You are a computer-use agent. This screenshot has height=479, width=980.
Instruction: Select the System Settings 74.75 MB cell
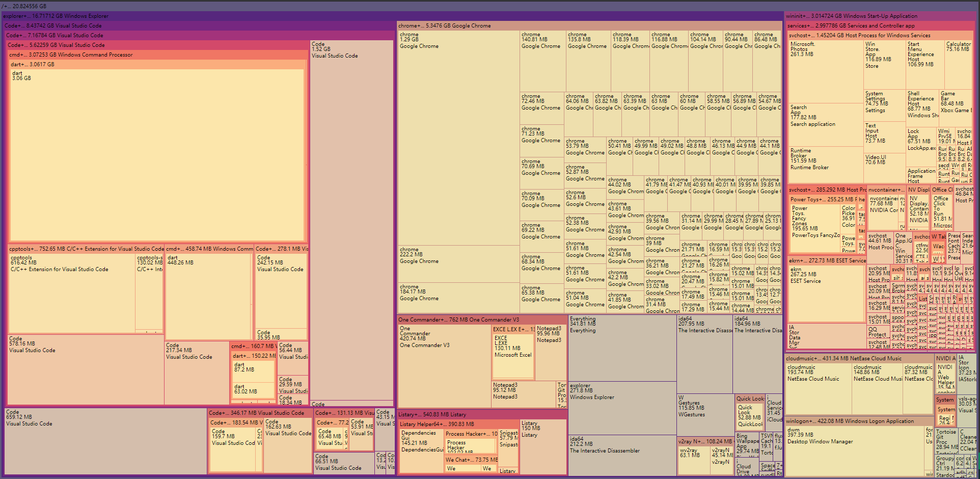[884, 105]
